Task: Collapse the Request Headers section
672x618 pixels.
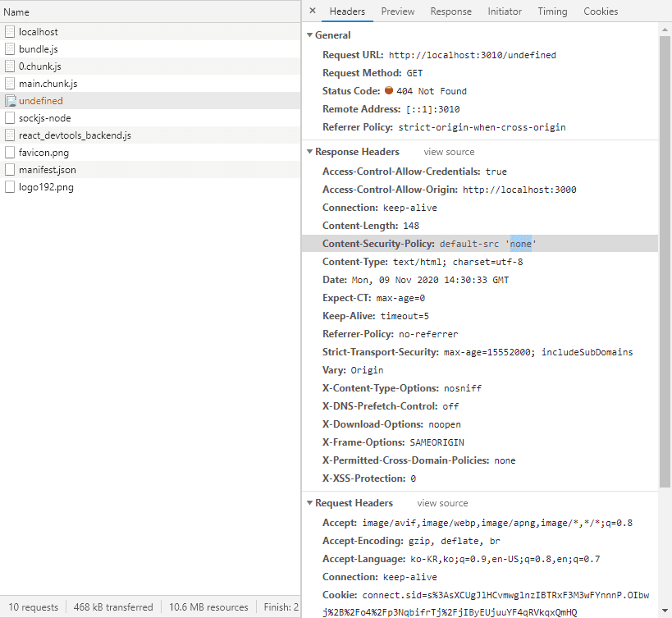Action: [x=310, y=503]
